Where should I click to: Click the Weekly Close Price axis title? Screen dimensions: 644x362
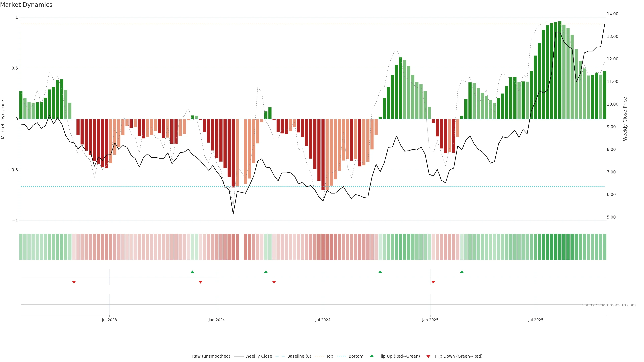[625, 119]
